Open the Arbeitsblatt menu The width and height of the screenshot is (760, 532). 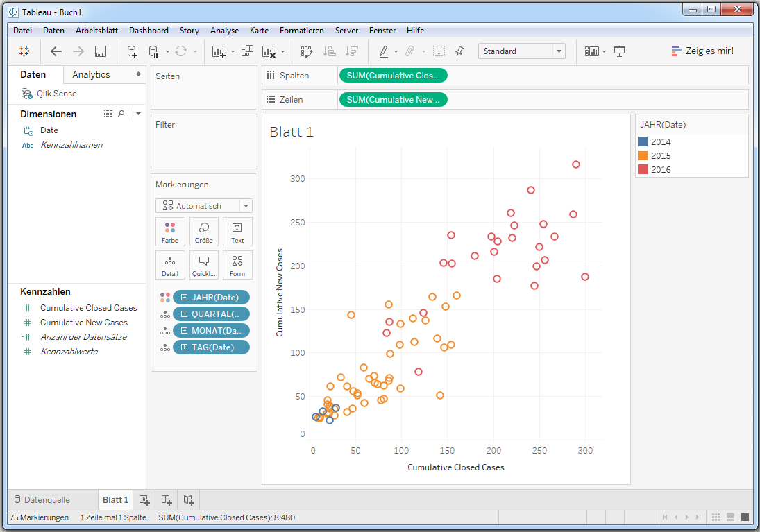pyautogui.click(x=96, y=30)
